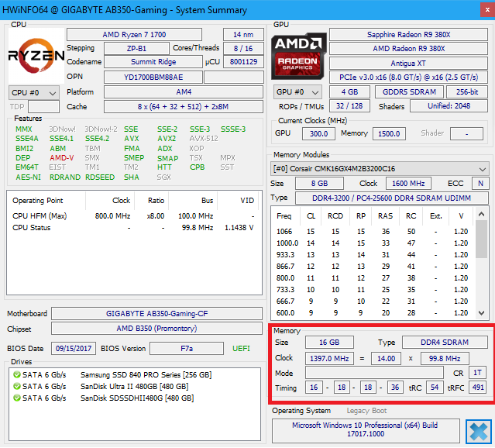Click the UEFI label
Screen dimensions: 495x448
pos(241,349)
